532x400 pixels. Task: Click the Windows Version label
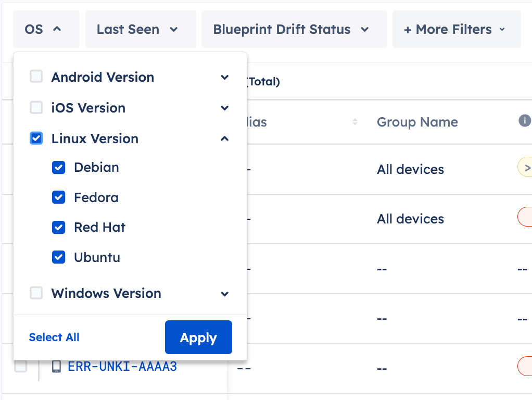coord(106,293)
